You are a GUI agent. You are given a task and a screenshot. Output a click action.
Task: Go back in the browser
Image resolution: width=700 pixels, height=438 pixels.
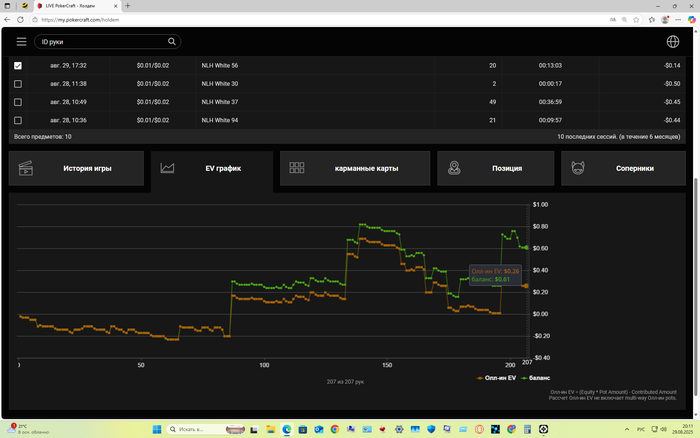[7, 20]
